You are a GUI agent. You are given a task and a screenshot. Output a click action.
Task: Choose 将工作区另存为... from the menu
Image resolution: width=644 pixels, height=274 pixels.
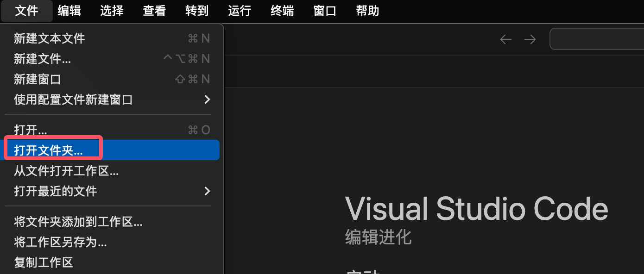click(111, 242)
